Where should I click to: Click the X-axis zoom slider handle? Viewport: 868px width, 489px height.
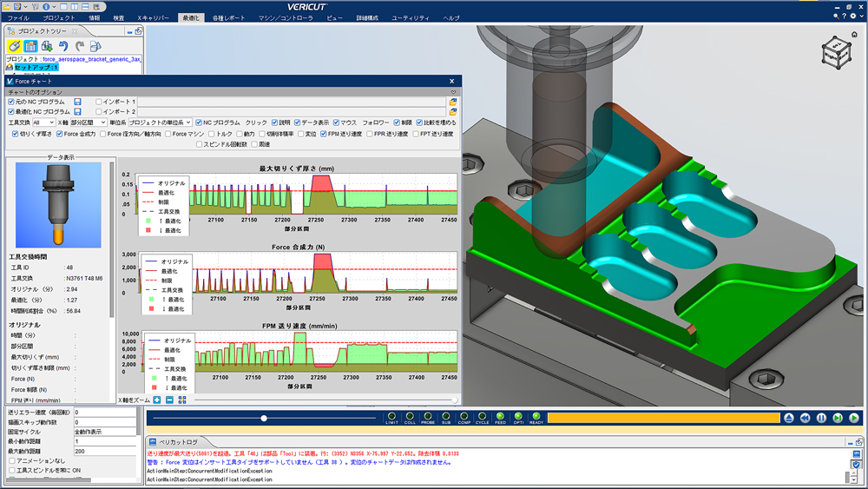455,400
